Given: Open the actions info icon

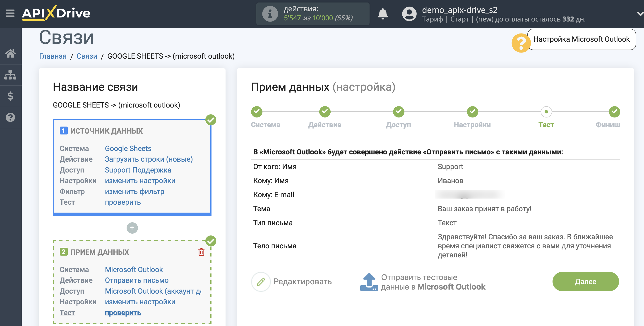Looking at the screenshot, I should pos(270,14).
